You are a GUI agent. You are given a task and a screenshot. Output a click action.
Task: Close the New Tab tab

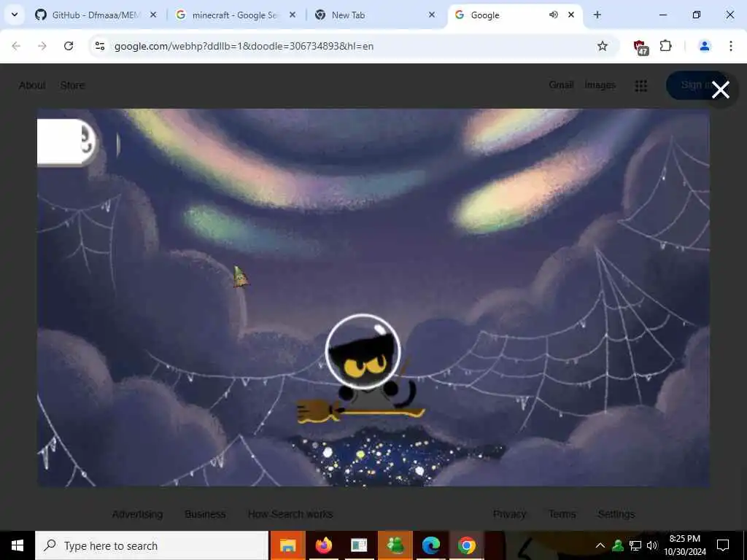432,15
